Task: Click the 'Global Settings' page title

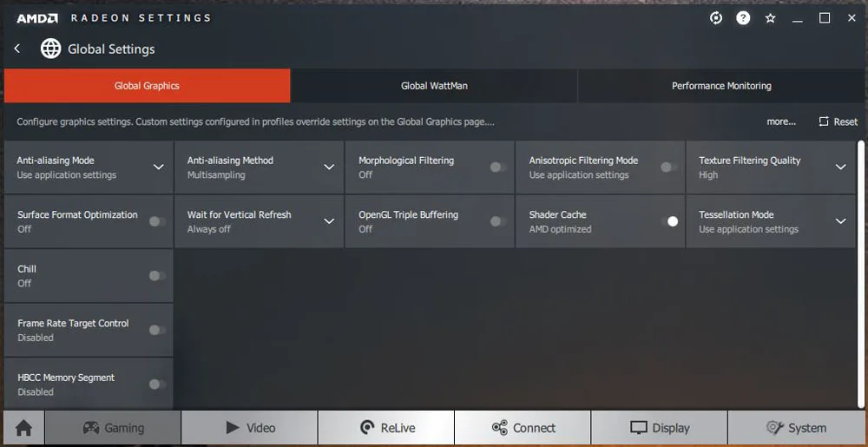Action: pyautogui.click(x=111, y=49)
